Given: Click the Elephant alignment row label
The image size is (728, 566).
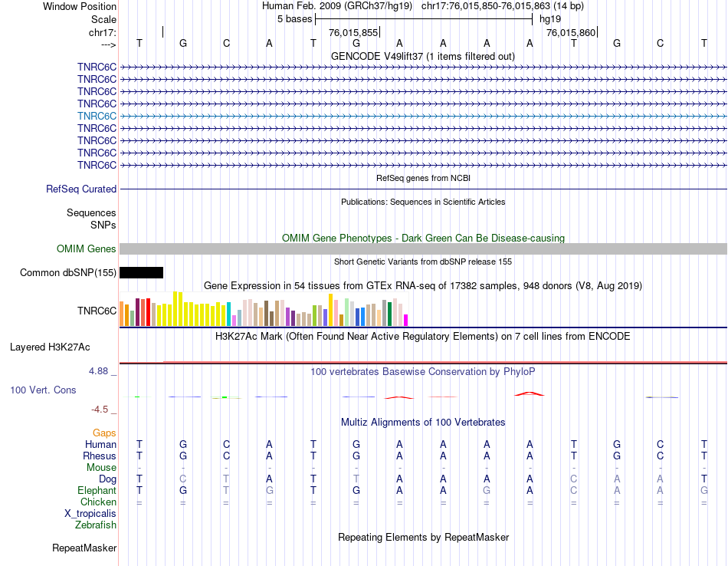Looking at the screenshot, I should click(97, 491).
